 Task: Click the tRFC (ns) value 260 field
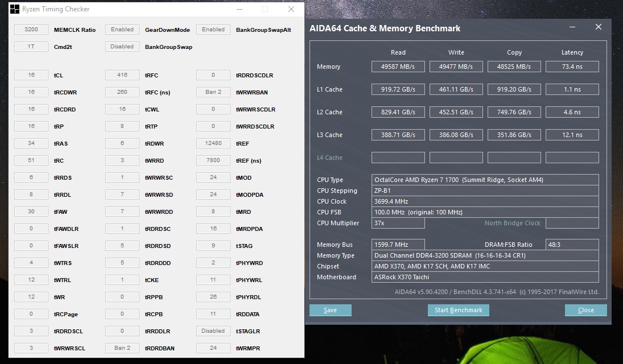(x=122, y=92)
